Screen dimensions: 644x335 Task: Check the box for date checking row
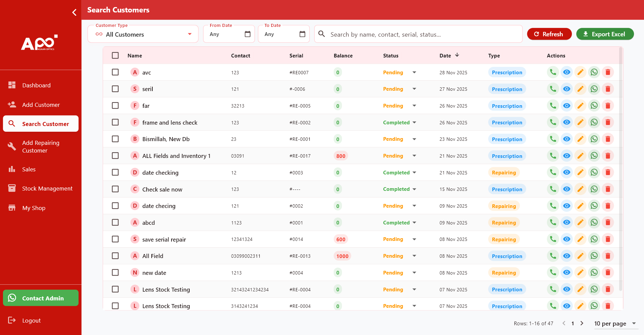(x=115, y=172)
